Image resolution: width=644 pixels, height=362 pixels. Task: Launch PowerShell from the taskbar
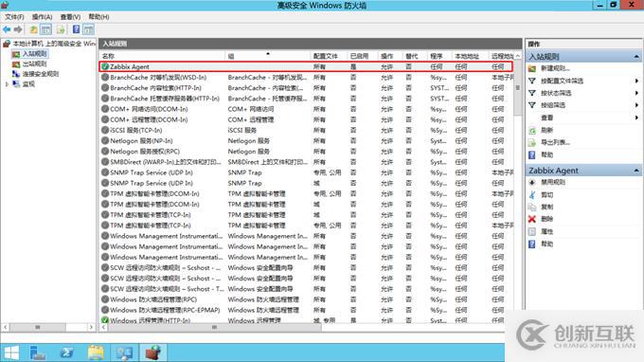click(x=67, y=353)
